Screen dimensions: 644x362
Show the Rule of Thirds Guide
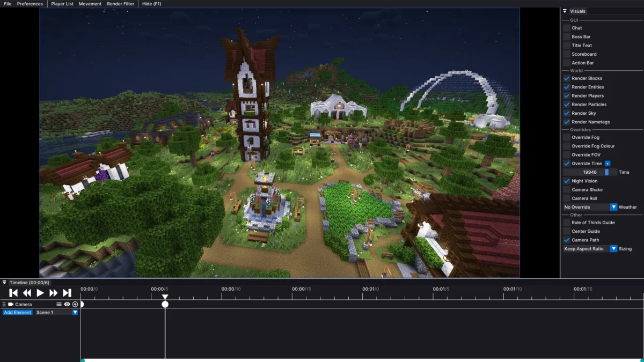click(567, 223)
